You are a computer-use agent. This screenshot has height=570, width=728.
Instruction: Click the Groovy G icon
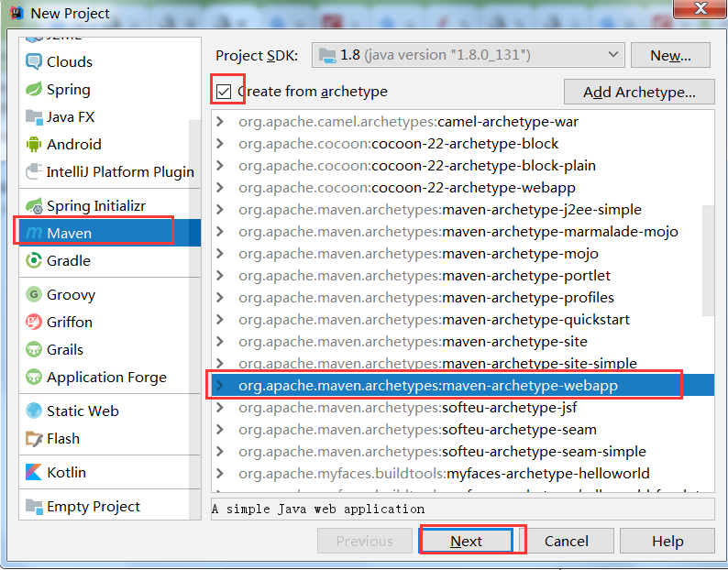(x=33, y=294)
